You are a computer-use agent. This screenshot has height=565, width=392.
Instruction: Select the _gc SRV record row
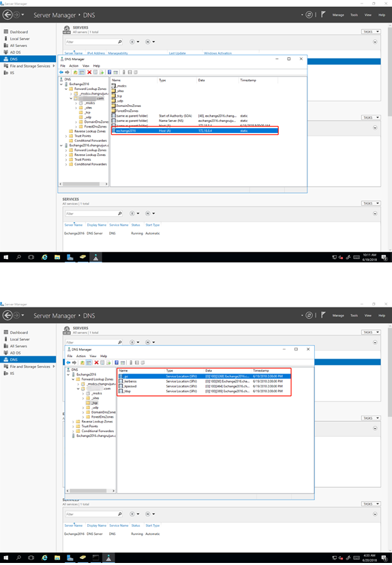coord(205,376)
